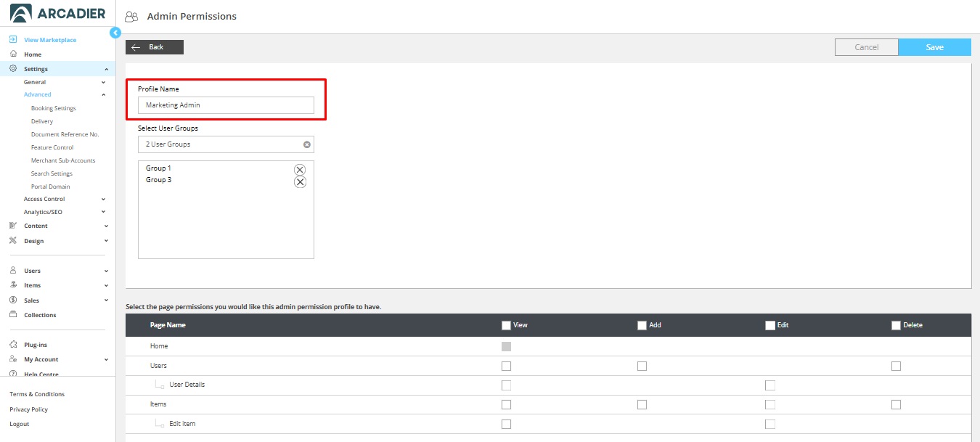Remove Group 1 using its X icon

click(x=300, y=170)
